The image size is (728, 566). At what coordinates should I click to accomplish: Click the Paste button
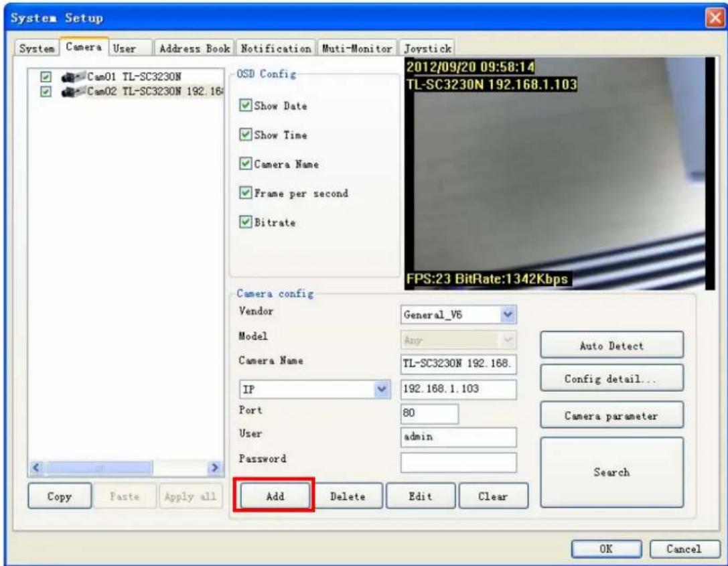click(x=125, y=496)
